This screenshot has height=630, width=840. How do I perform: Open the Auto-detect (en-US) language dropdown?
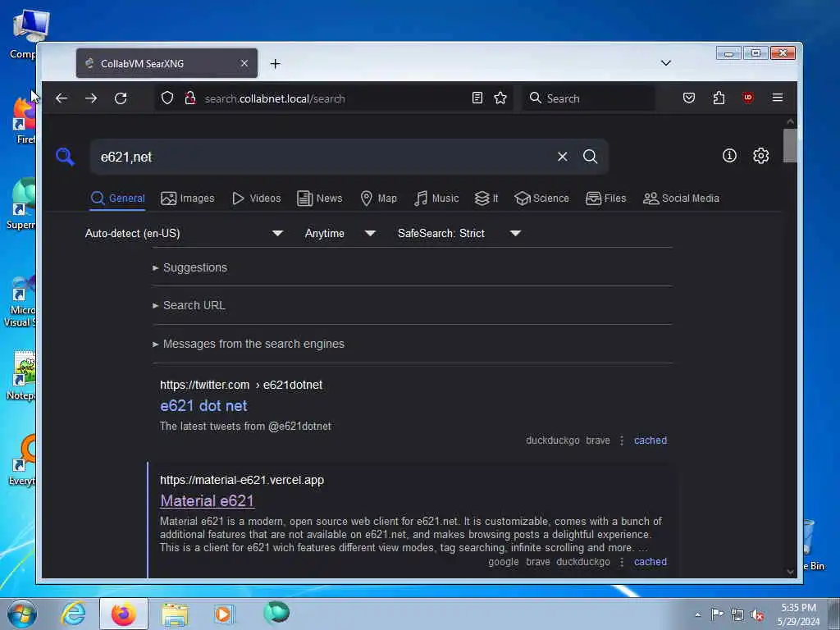click(184, 234)
